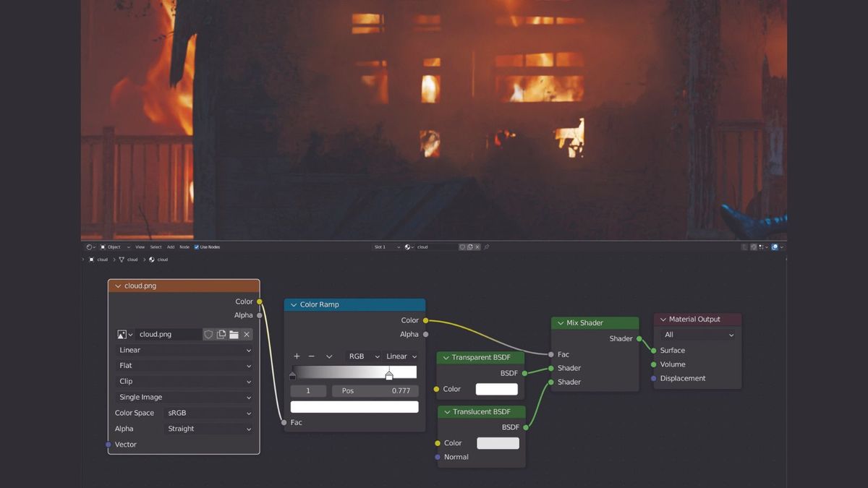Unlink the image with the X icon
The width and height of the screenshot is (868, 488).
[246, 334]
